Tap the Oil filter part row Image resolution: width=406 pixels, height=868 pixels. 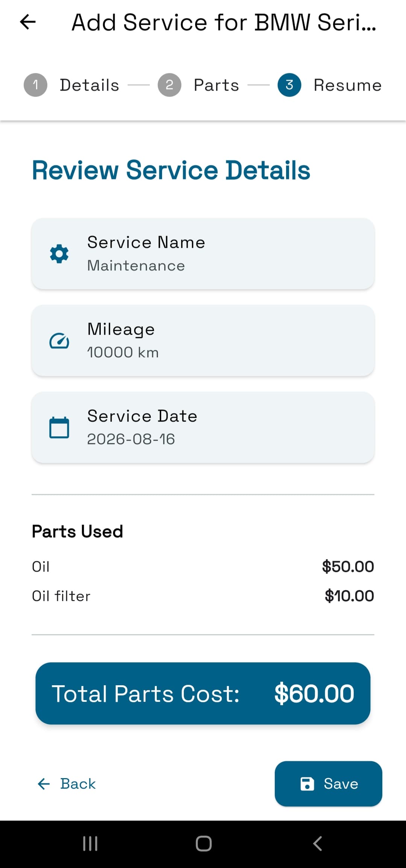click(x=203, y=596)
